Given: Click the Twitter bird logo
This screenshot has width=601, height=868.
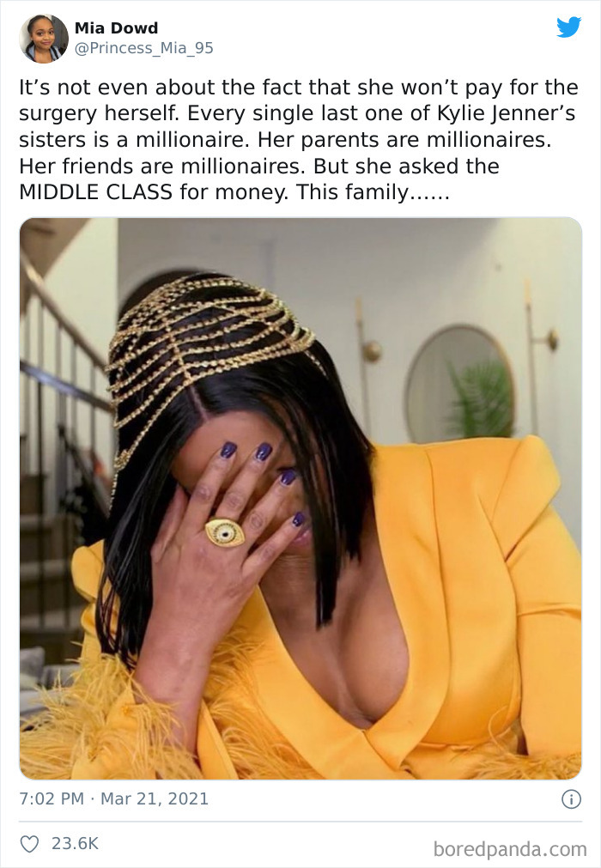Looking at the screenshot, I should (568, 27).
